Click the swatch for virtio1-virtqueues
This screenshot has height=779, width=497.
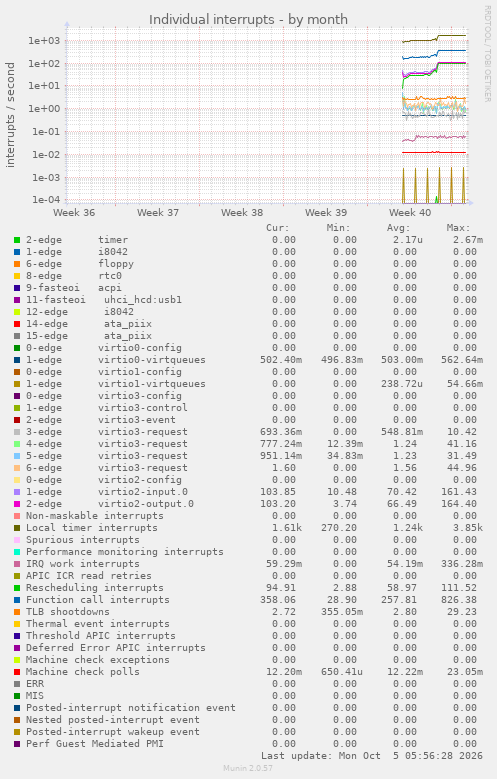(17, 384)
